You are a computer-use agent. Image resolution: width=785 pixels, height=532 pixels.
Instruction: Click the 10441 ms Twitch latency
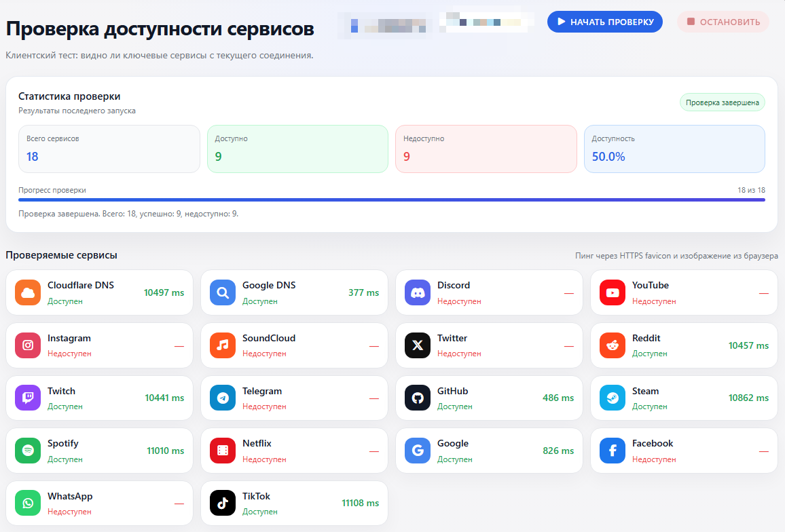pos(164,398)
